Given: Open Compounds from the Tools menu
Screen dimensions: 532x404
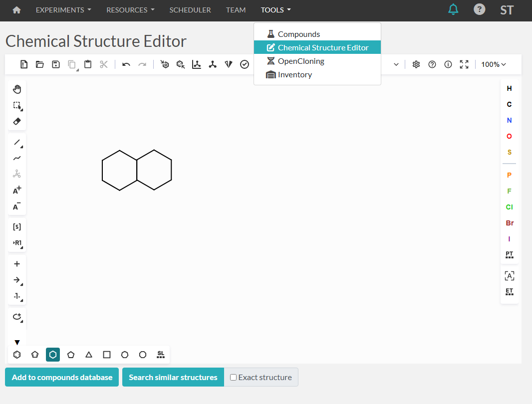Looking at the screenshot, I should (x=298, y=34).
